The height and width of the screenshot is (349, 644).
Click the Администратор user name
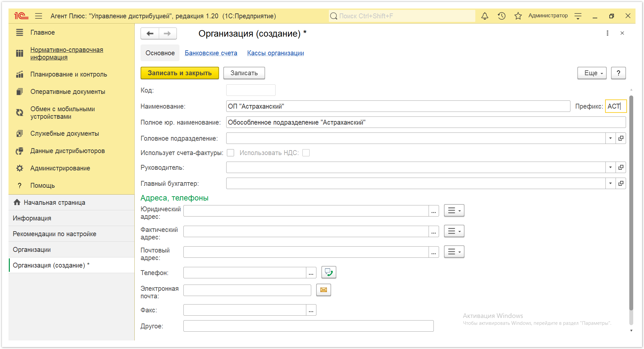tap(548, 16)
